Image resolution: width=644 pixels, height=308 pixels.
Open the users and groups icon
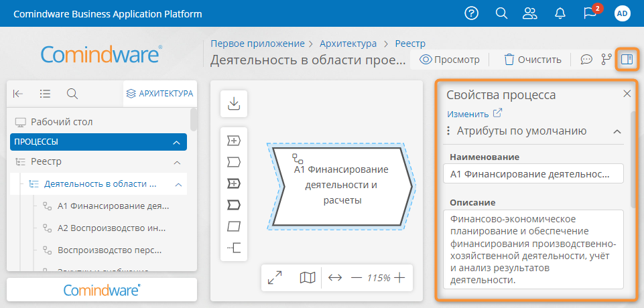point(530,13)
